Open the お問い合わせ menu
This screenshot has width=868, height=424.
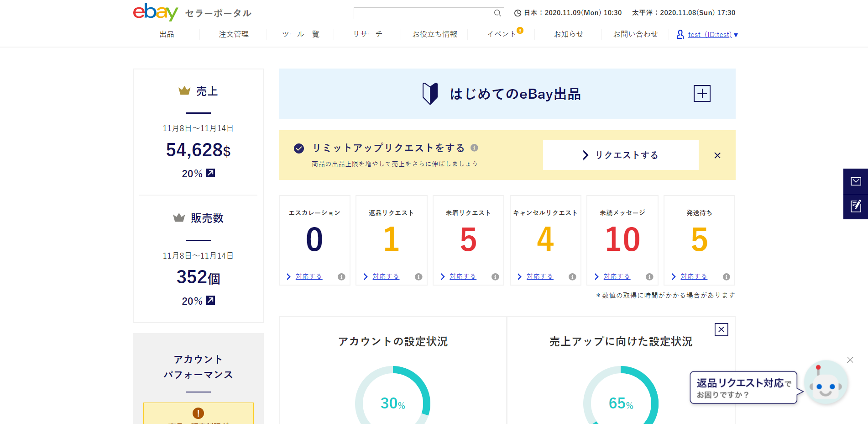point(635,34)
